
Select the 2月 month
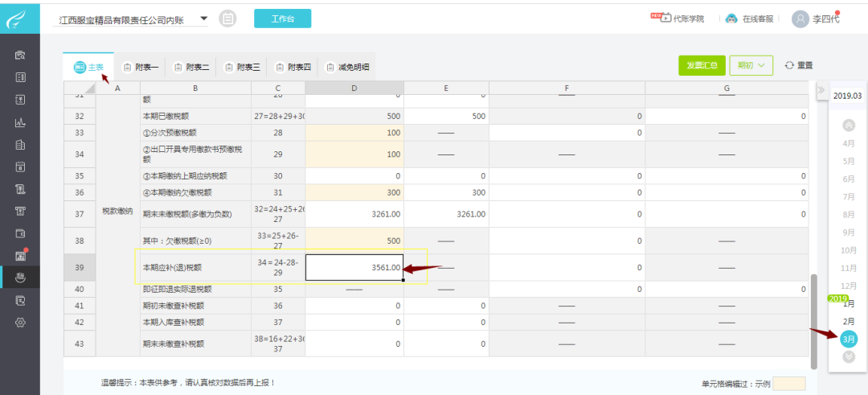[x=848, y=321]
